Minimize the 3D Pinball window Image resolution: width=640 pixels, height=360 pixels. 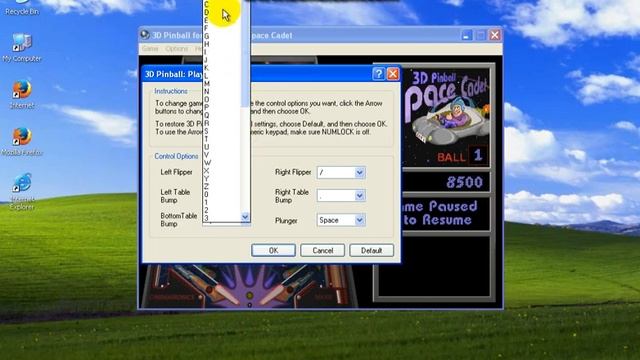pos(466,35)
